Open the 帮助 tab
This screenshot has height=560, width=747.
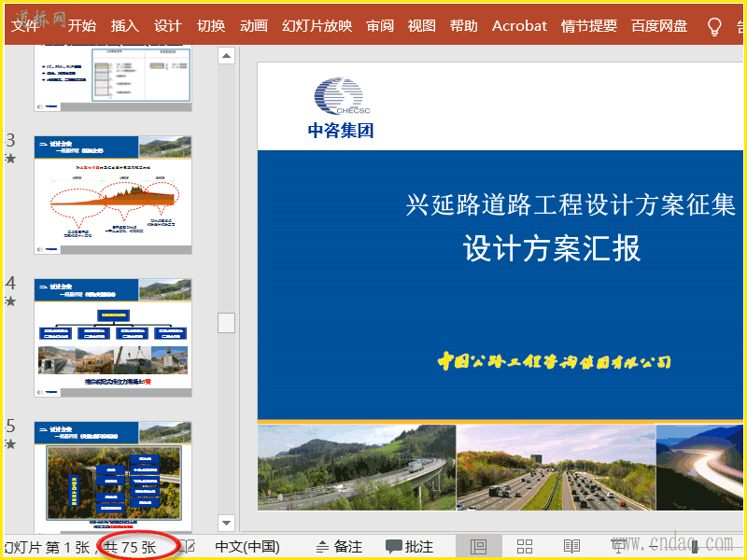(x=463, y=26)
